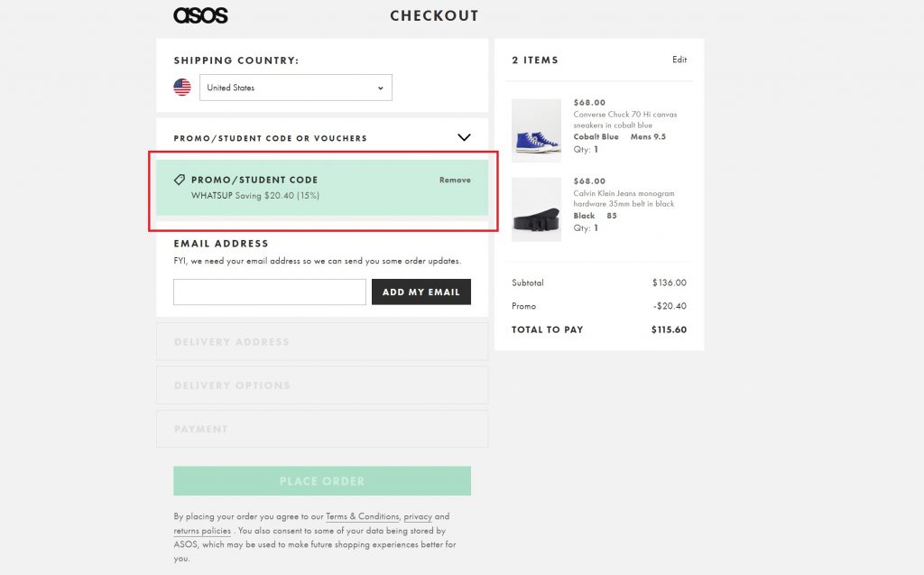The image size is (924, 575).
Task: Click the Place Order button
Action: 322,481
